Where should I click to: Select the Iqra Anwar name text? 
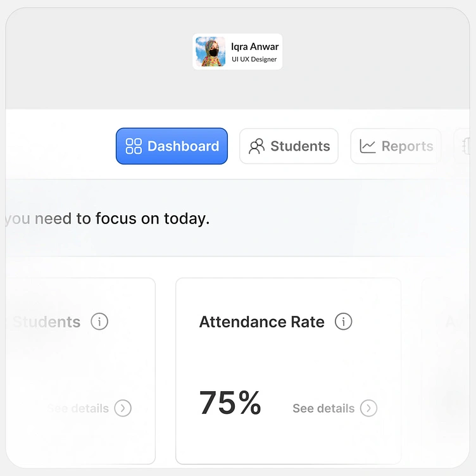tap(254, 47)
